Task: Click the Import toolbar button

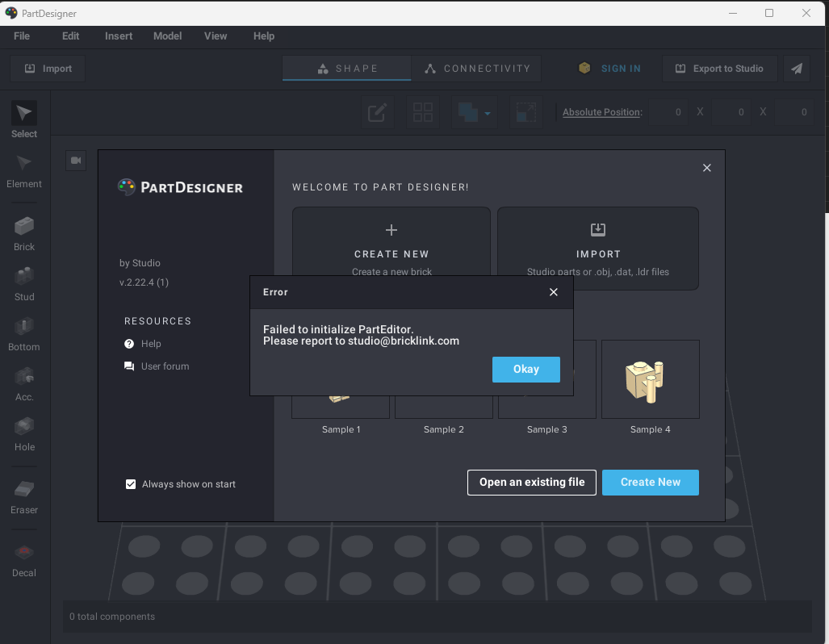Action: (48, 69)
